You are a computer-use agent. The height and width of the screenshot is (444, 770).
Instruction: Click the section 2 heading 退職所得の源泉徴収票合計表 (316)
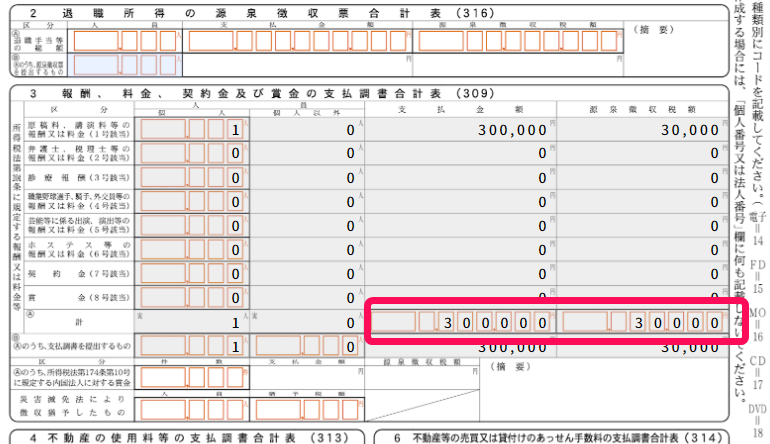click(x=262, y=13)
